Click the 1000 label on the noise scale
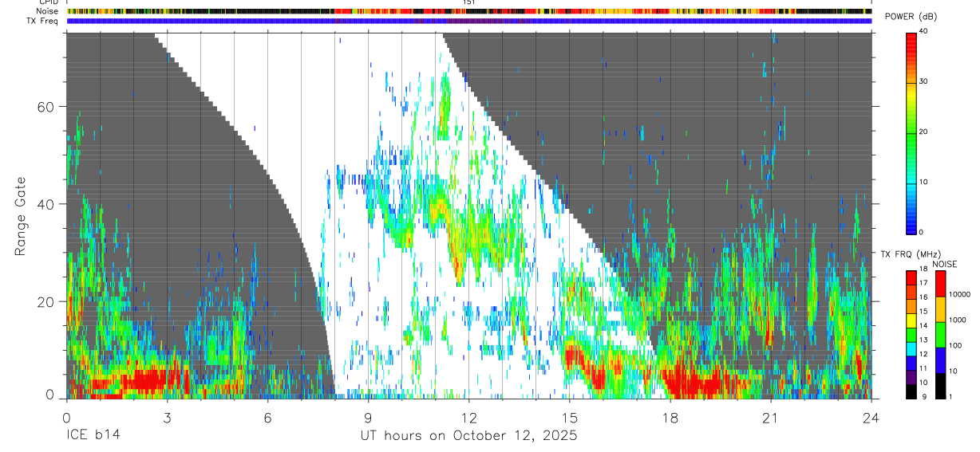Image resolution: width=980 pixels, height=452 pixels. click(958, 320)
